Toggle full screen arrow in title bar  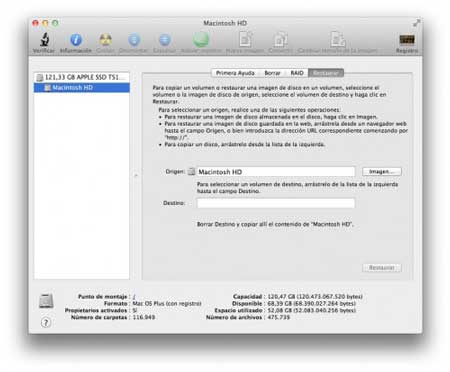(416, 23)
